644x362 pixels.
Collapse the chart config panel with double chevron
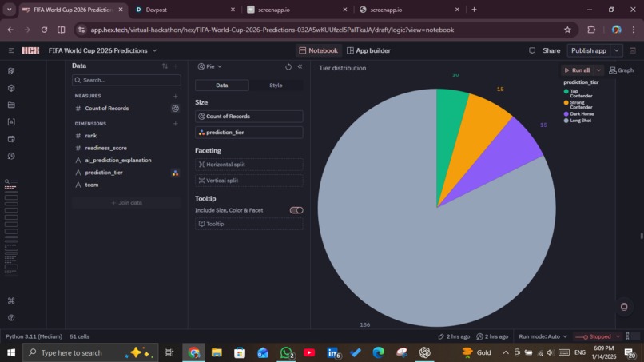pyautogui.click(x=300, y=66)
